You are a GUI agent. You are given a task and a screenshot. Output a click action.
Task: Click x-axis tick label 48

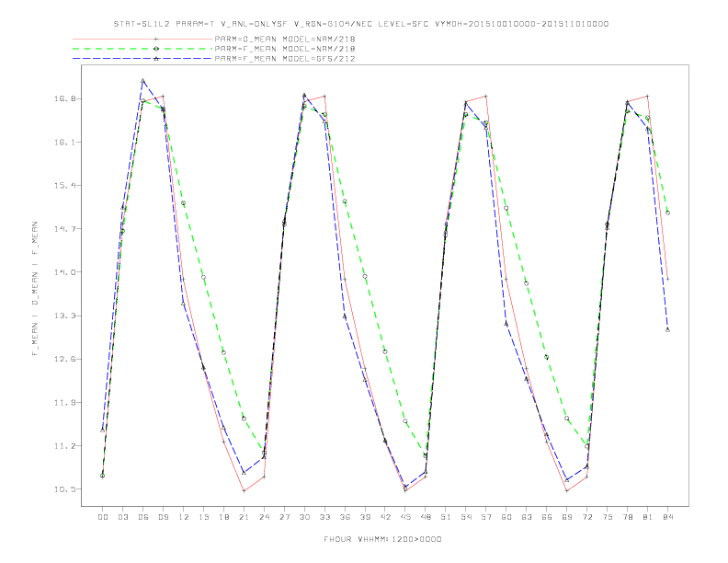(x=426, y=517)
